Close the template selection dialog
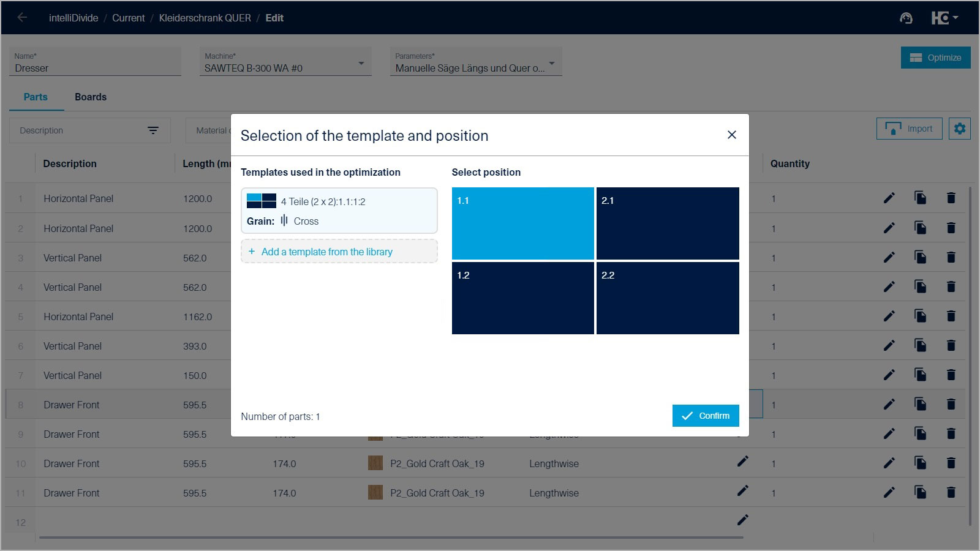The image size is (980, 551). point(731,135)
